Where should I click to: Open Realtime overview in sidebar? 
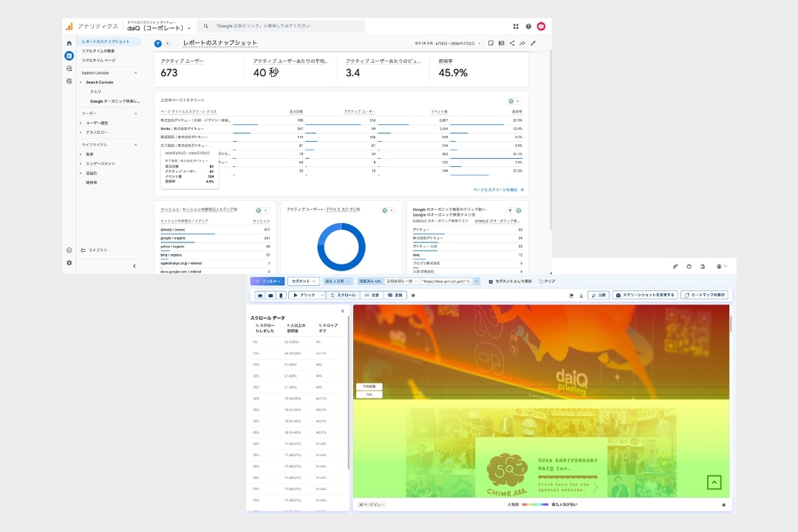point(98,51)
